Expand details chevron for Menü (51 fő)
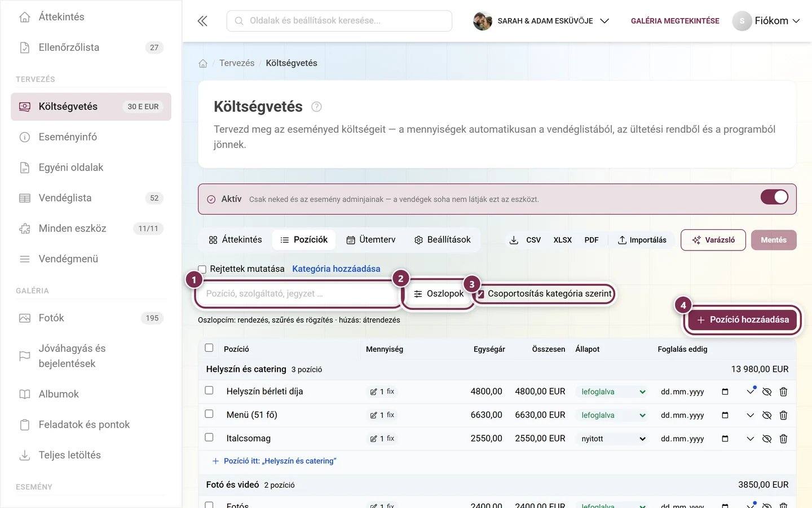This screenshot has width=812, height=508. coord(750,415)
